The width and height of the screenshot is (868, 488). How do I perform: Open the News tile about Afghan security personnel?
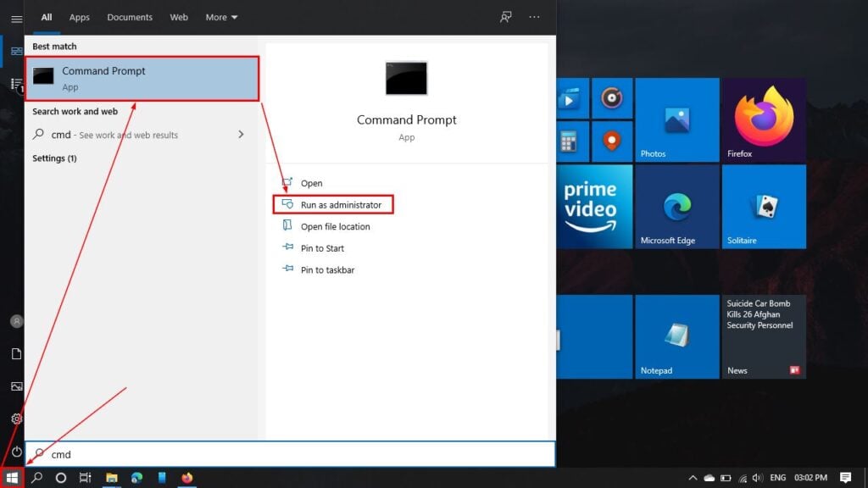point(764,337)
